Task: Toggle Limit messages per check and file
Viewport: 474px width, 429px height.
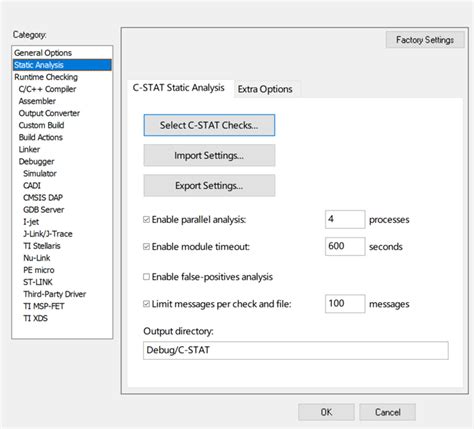Action: [146, 304]
